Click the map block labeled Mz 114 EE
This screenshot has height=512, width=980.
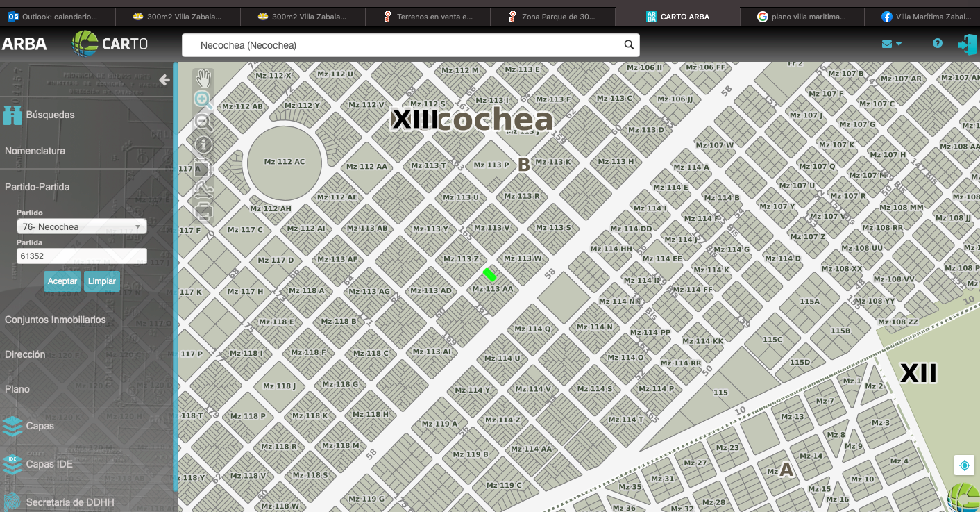pos(663,258)
